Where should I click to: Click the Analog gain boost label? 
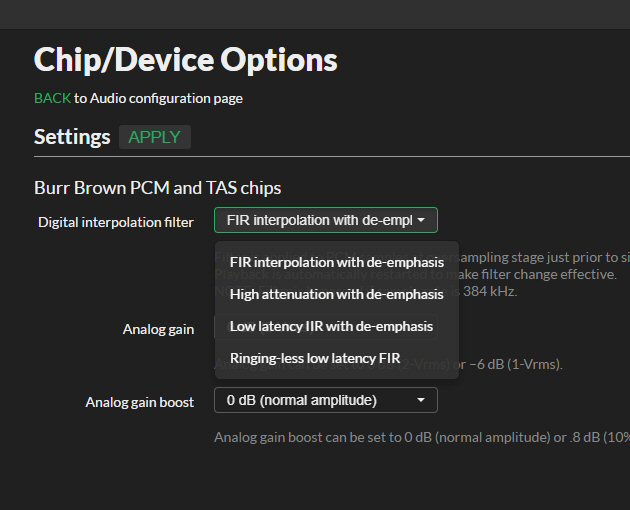[x=140, y=402]
